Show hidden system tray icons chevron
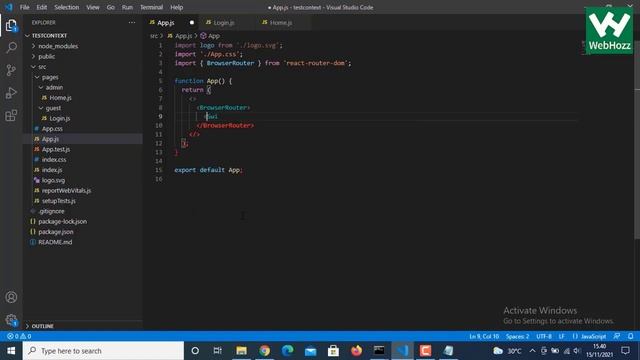Image resolution: width=640 pixels, height=360 pixels. point(532,351)
